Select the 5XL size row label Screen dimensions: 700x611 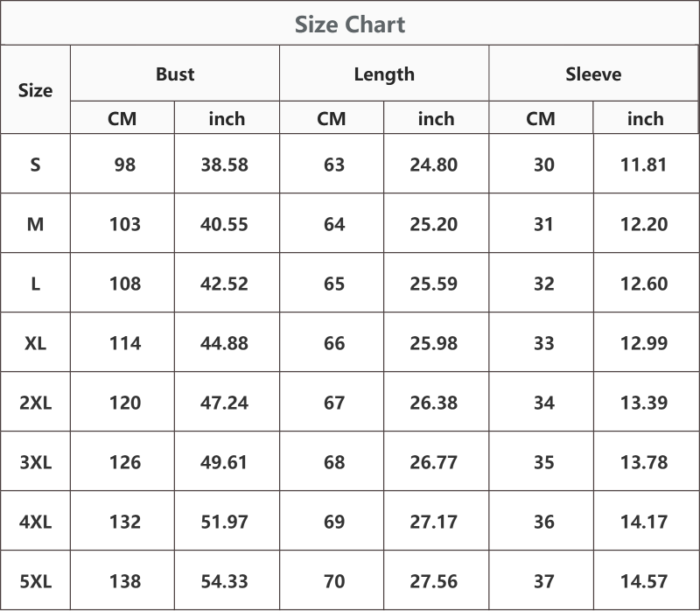point(35,581)
